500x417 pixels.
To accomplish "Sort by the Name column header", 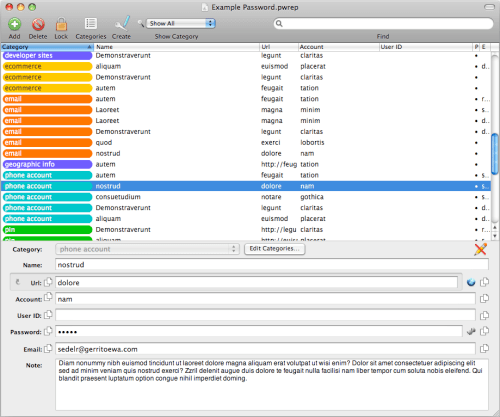I will pos(177,47).
